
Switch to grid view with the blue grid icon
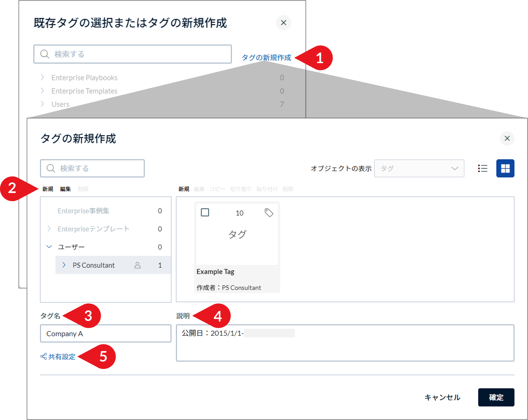tap(505, 168)
